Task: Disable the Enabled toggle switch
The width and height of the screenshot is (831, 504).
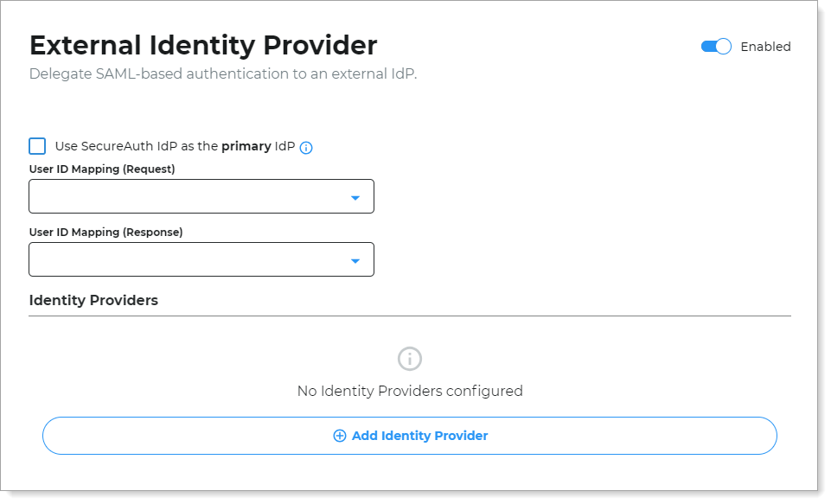Action: (x=715, y=47)
